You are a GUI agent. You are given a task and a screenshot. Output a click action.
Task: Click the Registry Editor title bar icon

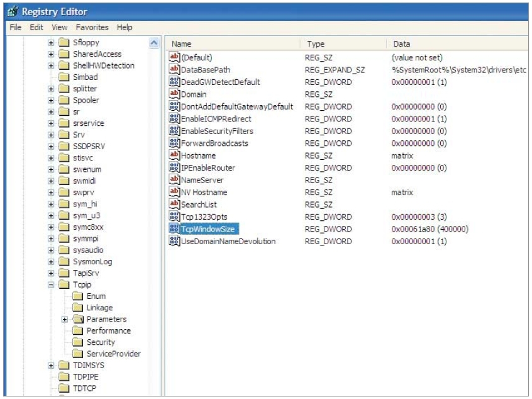pos(13,11)
